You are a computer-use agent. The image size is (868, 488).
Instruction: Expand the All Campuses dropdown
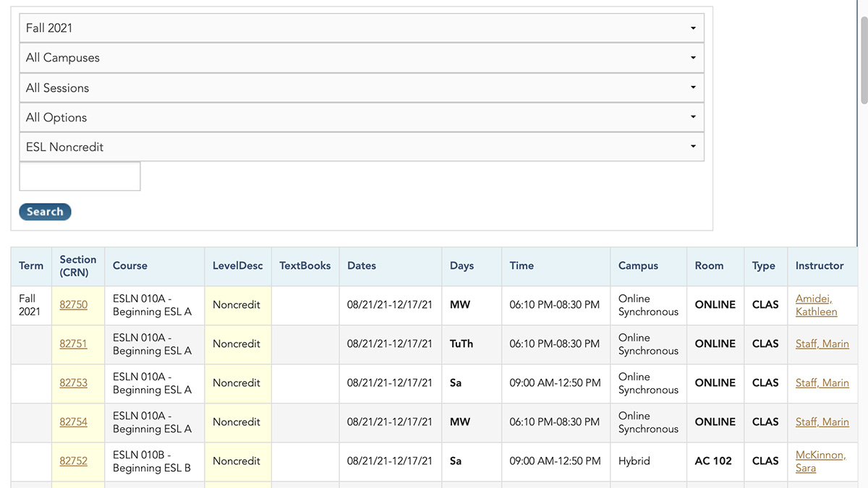click(362, 57)
